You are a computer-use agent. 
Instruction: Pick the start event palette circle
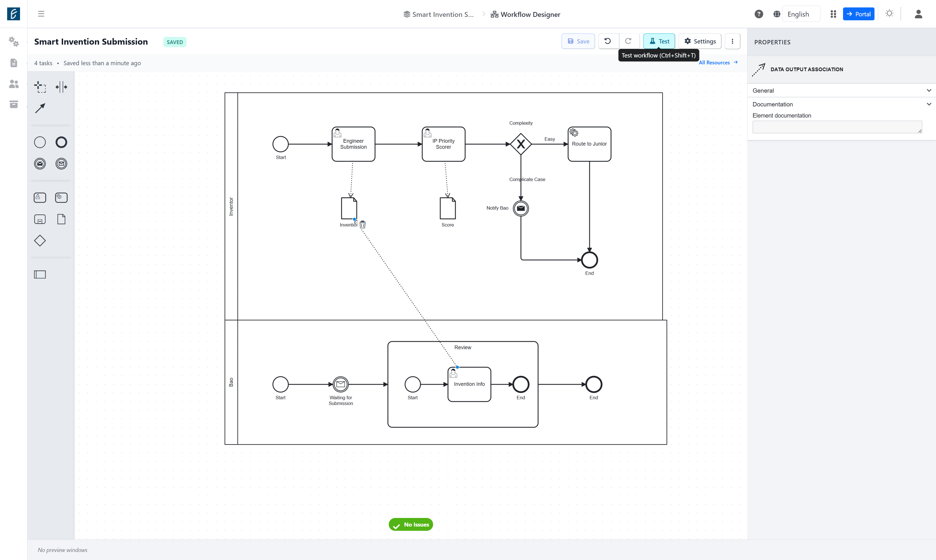(40, 142)
